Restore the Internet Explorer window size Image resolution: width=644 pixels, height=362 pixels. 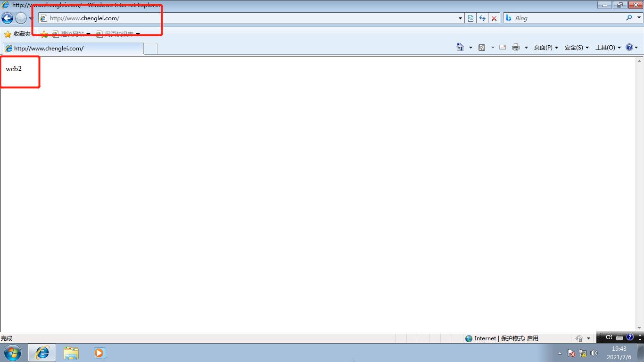click(619, 5)
